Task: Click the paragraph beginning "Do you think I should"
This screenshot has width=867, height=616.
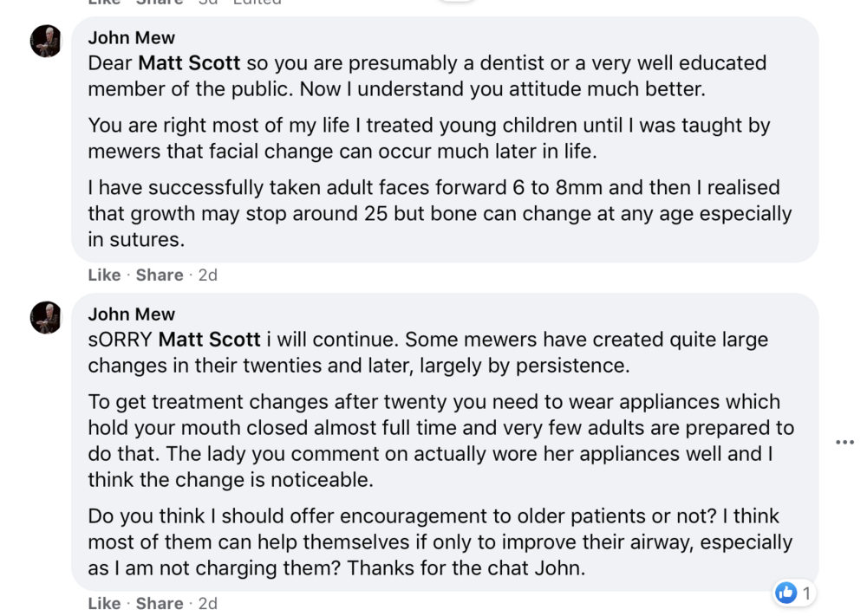Action: pyautogui.click(x=438, y=542)
